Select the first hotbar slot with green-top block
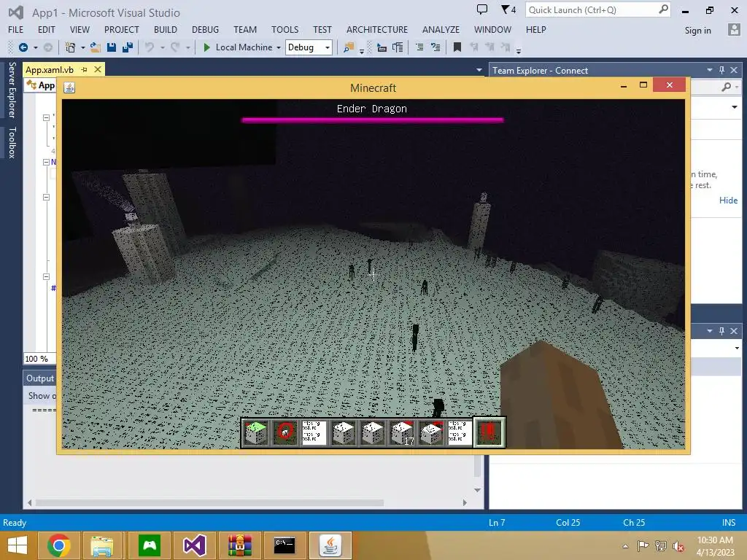 (256, 433)
